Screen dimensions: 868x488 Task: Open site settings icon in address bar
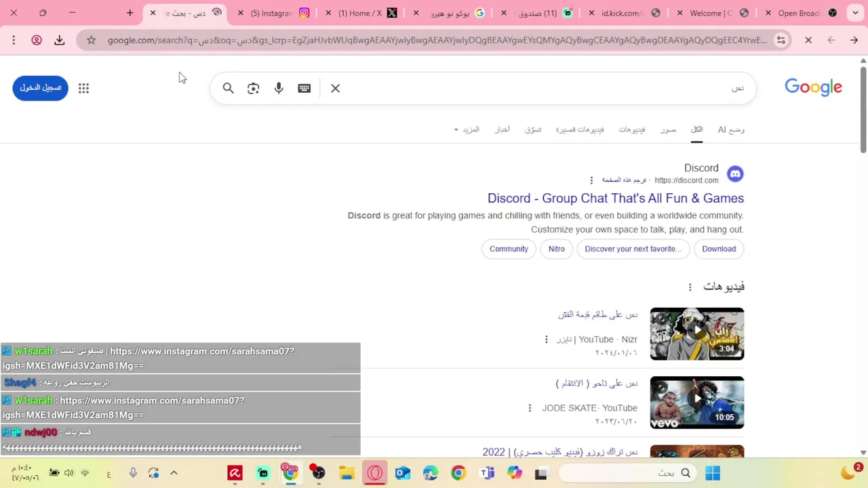[x=781, y=40]
